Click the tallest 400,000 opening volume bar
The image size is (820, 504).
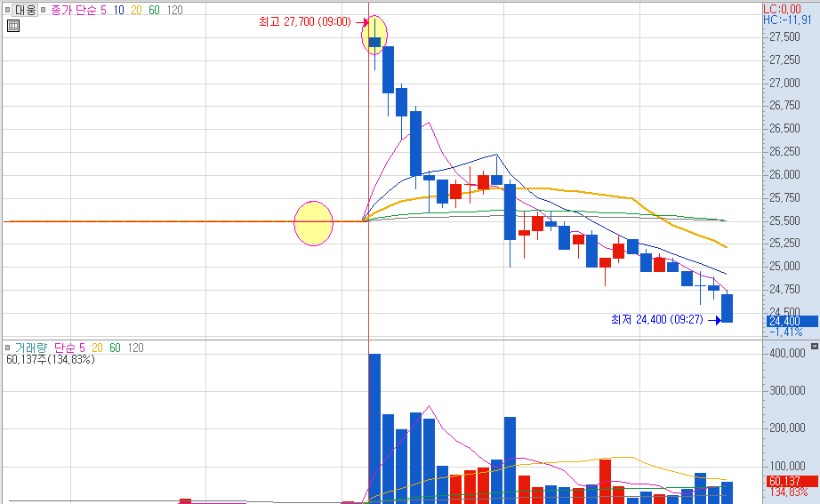tap(374, 428)
